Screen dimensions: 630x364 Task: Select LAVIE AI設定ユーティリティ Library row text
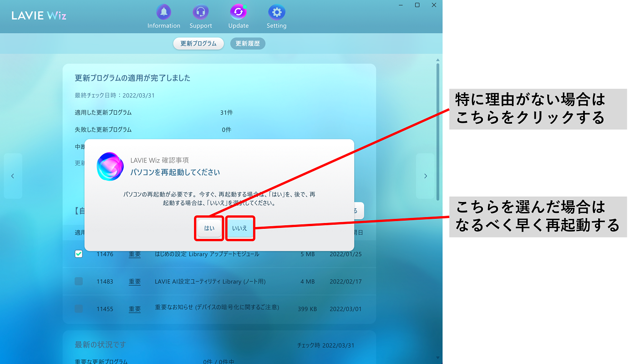(210, 281)
